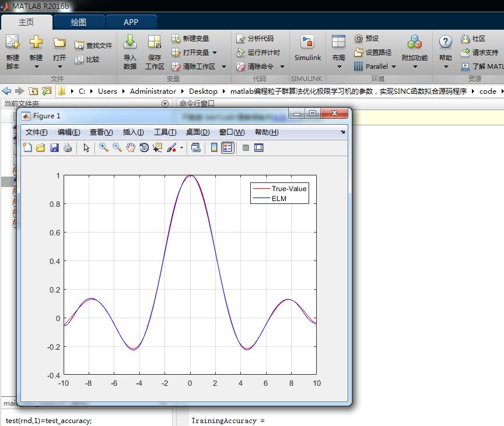Launch Simulink from the ribbon
This screenshot has height=426, width=504.
tap(307, 48)
